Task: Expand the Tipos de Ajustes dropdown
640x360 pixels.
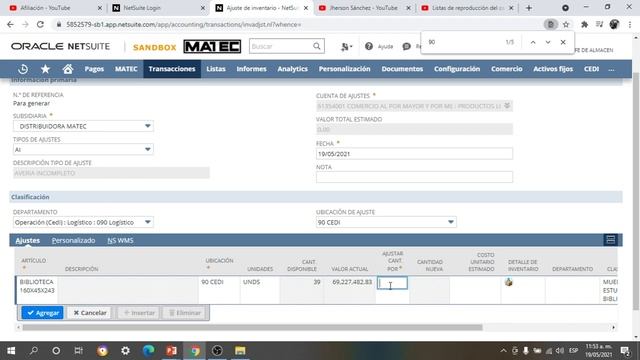Action: pos(148,149)
